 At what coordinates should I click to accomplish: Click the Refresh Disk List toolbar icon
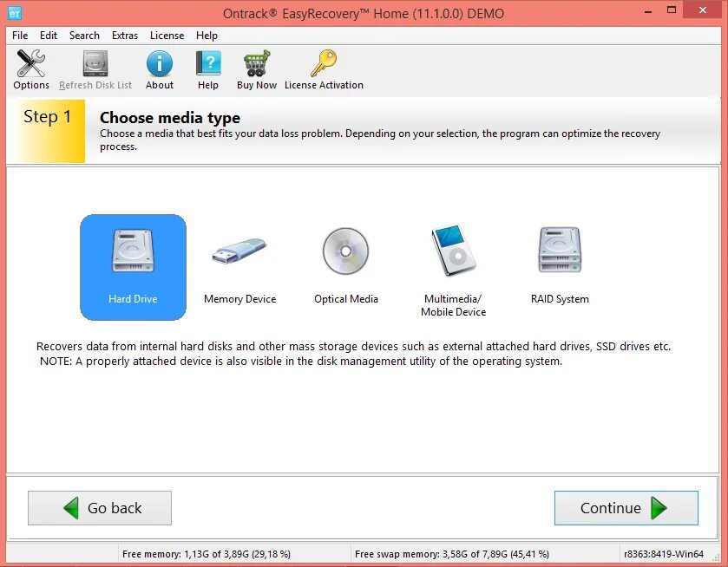95,63
